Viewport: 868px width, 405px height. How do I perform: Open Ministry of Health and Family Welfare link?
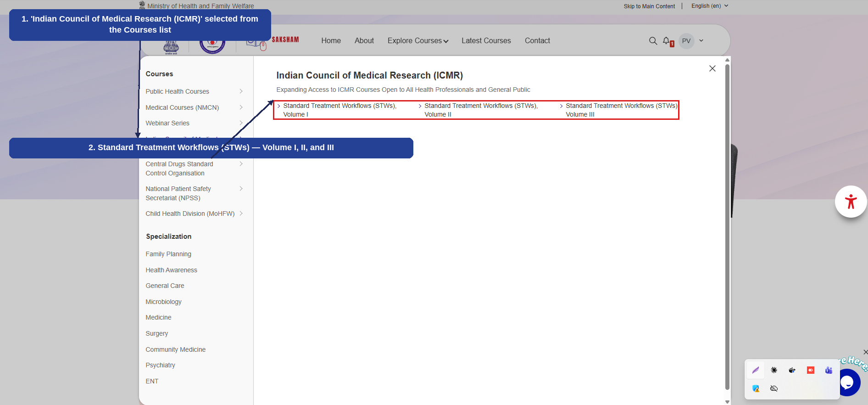tap(200, 6)
